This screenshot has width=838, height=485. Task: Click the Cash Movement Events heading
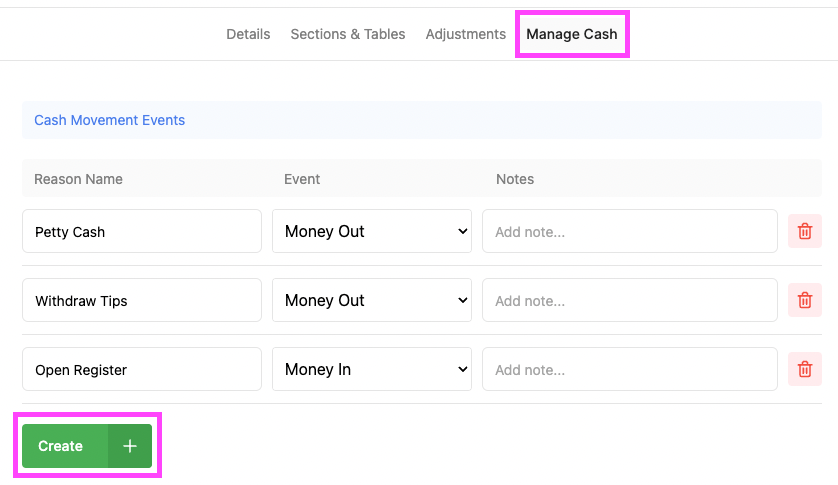click(x=110, y=120)
